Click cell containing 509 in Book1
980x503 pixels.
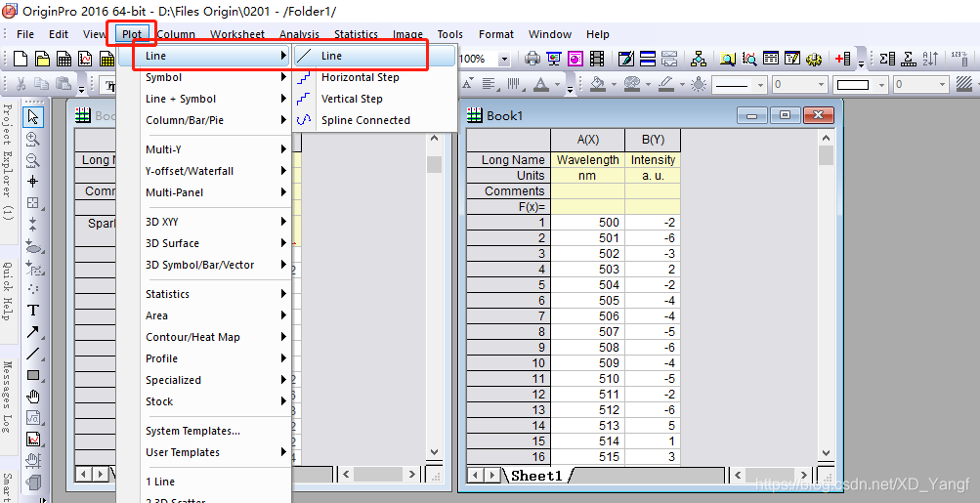(587, 363)
